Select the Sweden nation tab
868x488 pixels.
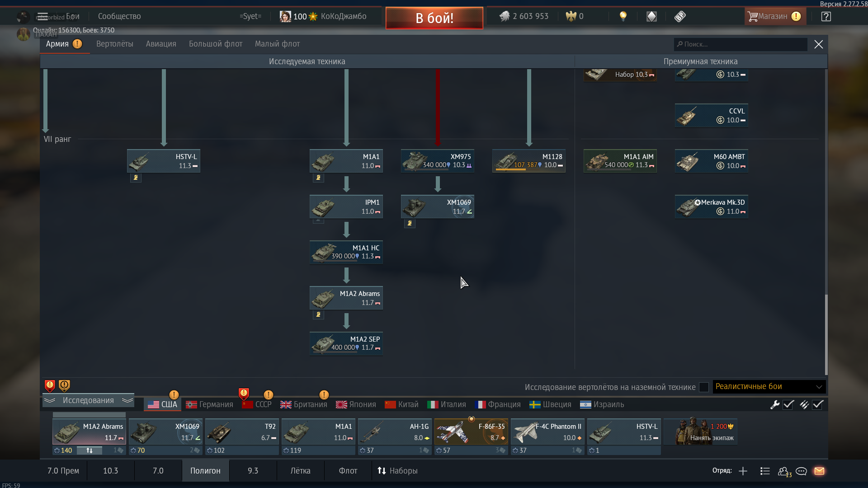tap(550, 404)
